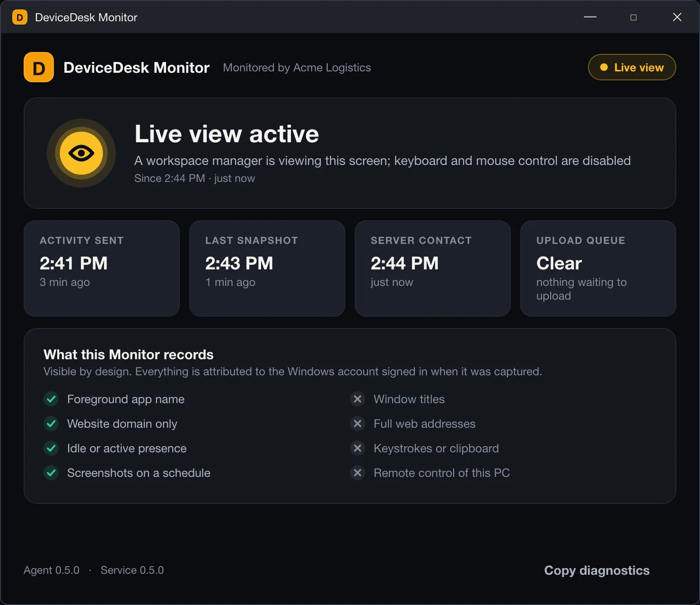Click the X icon beside Remote control of this PC
The width and height of the screenshot is (700, 605).
point(358,473)
